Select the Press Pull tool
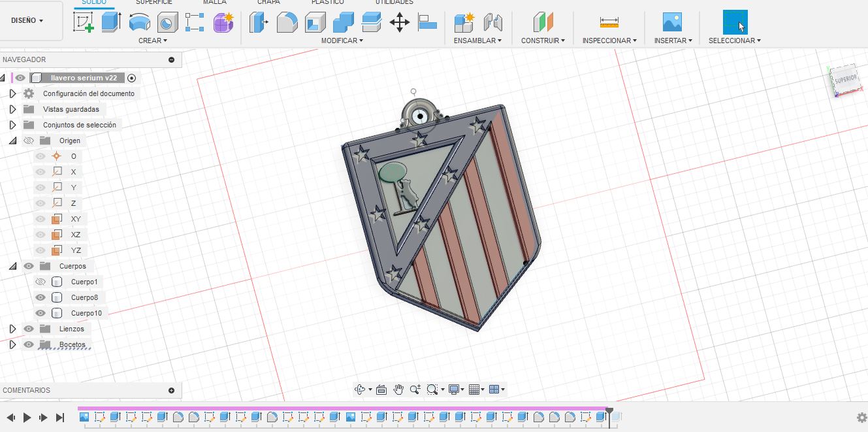868x432 pixels. point(259,23)
